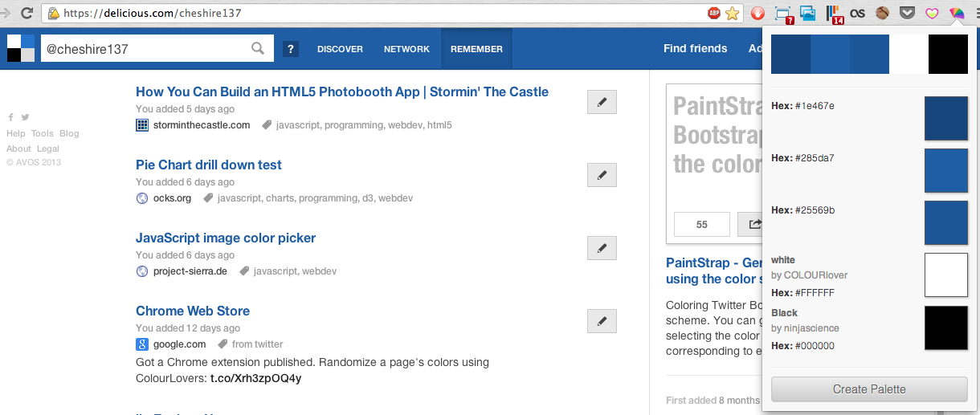
Task: Switch to the Network tab
Action: pyautogui.click(x=406, y=49)
